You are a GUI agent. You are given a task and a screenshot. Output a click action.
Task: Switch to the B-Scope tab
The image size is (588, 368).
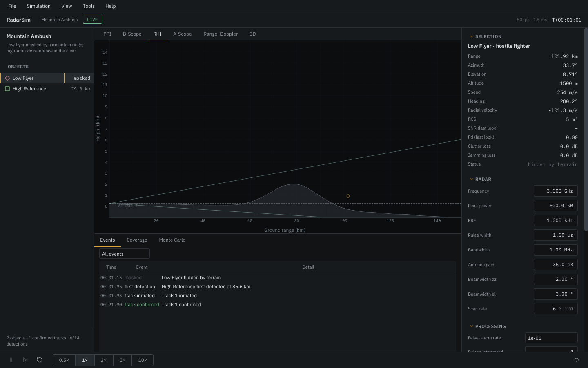132,34
